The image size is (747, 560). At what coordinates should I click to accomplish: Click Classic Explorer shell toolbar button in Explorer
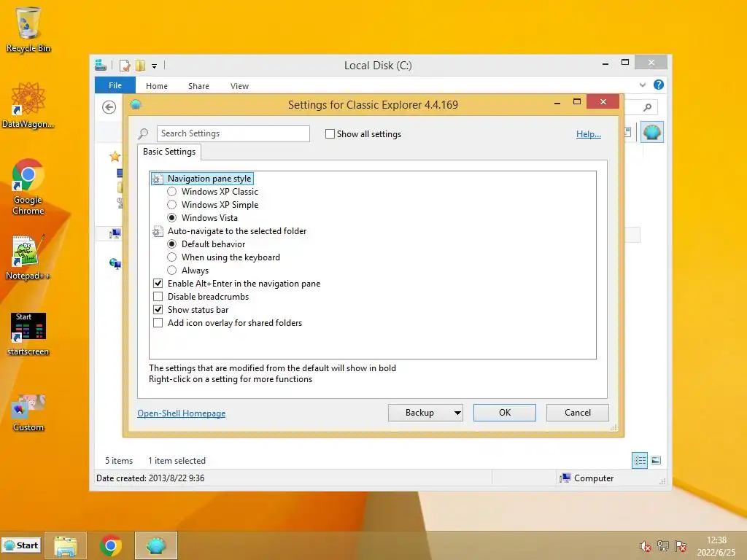(651, 133)
